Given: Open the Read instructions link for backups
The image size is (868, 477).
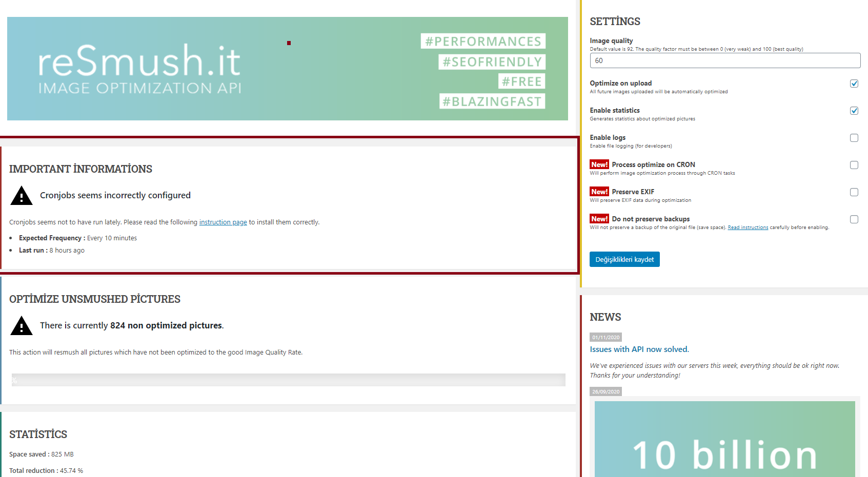Looking at the screenshot, I should coord(748,227).
